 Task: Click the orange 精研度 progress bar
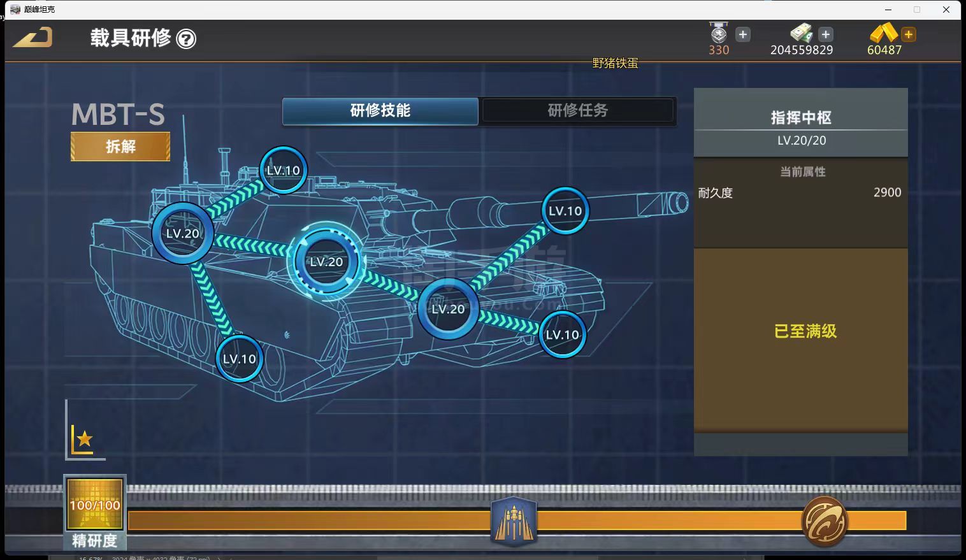coord(319,521)
